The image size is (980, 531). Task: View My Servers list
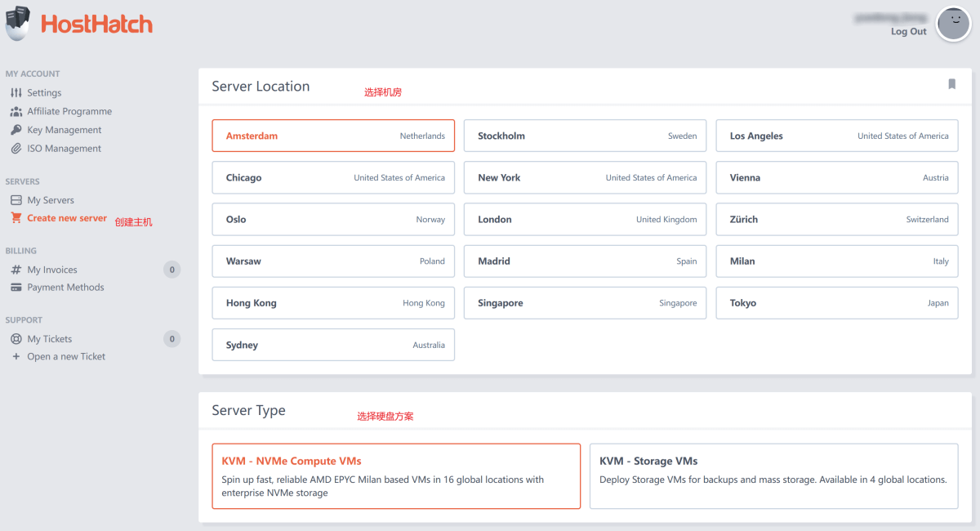point(51,200)
